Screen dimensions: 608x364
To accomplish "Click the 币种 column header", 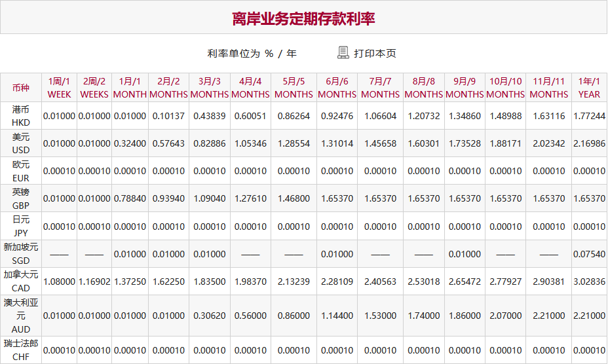I will coord(21,88).
